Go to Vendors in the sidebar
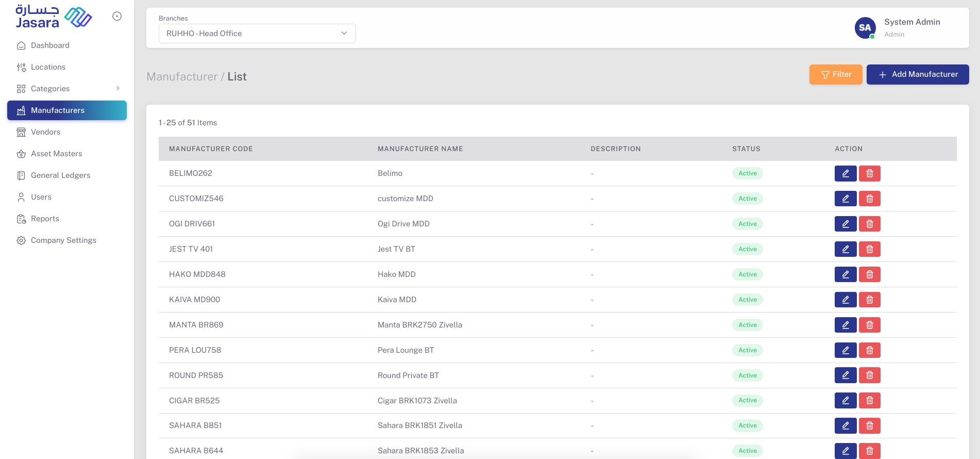This screenshot has width=980, height=459. pos(45,132)
